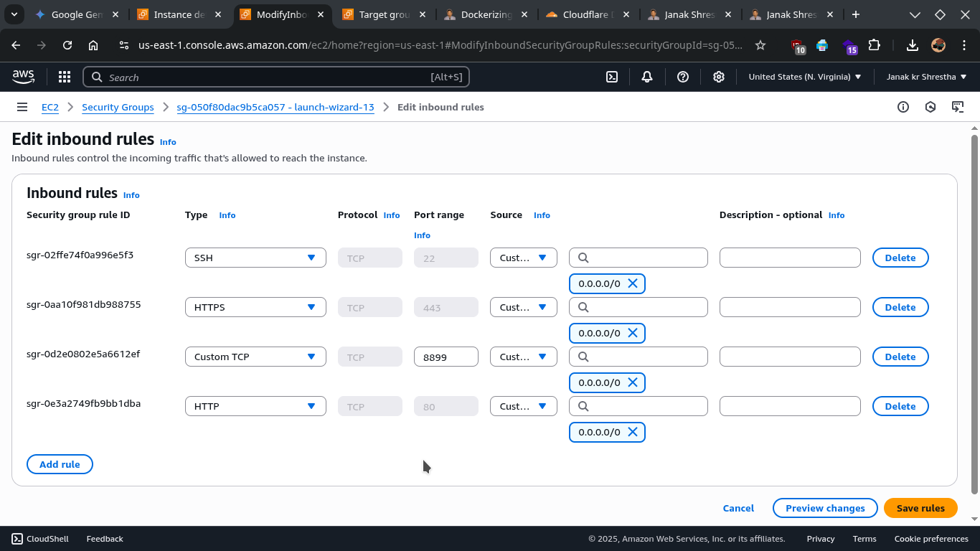Image resolution: width=980 pixels, height=551 pixels.
Task: Open the Security Groups breadcrumb link
Action: click(x=118, y=107)
